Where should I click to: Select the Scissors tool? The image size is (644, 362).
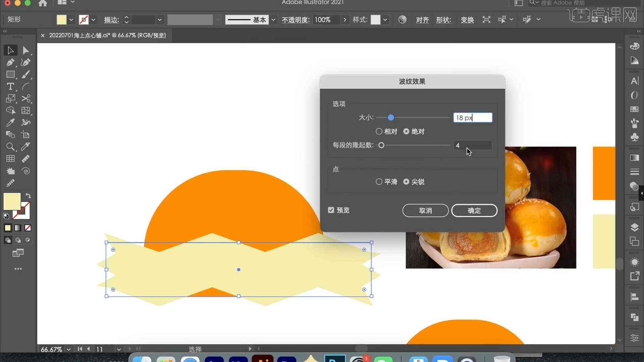(x=26, y=99)
